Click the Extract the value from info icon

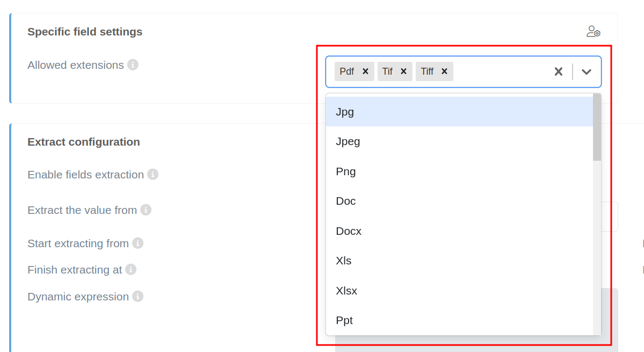pos(146,210)
